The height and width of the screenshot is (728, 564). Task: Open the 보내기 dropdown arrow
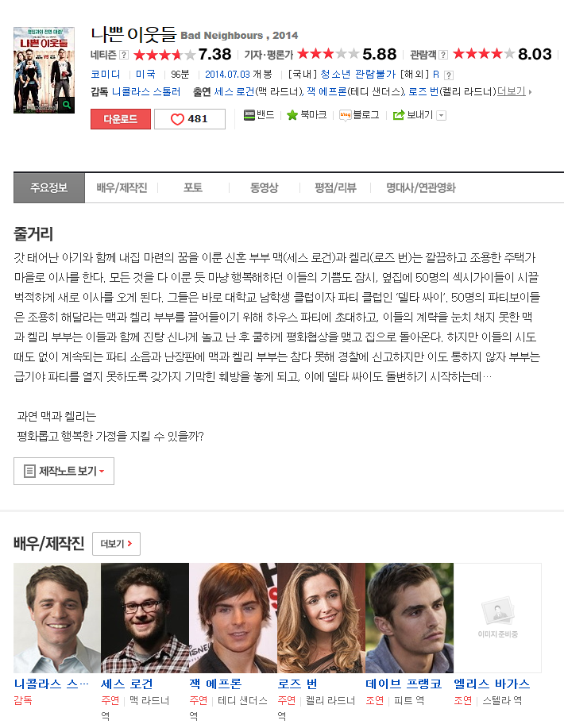pyautogui.click(x=442, y=116)
